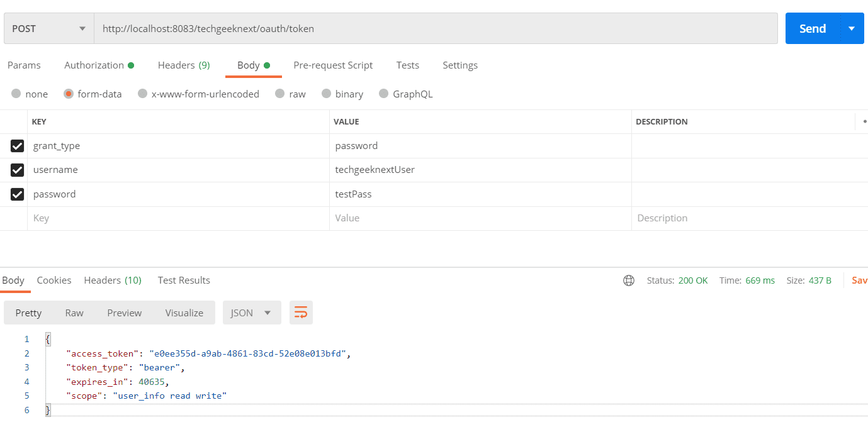Click the Send button
The image size is (868, 427).
(813, 29)
